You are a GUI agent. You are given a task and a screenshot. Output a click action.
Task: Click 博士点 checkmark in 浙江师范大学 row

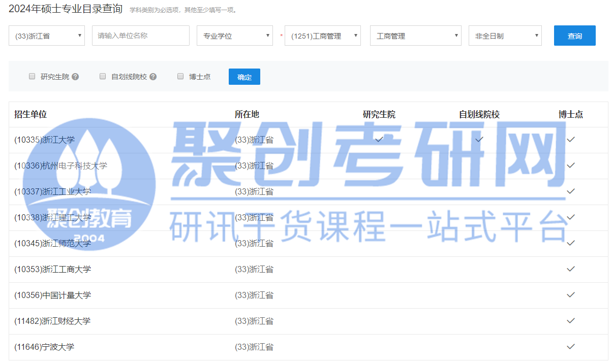pyautogui.click(x=571, y=243)
